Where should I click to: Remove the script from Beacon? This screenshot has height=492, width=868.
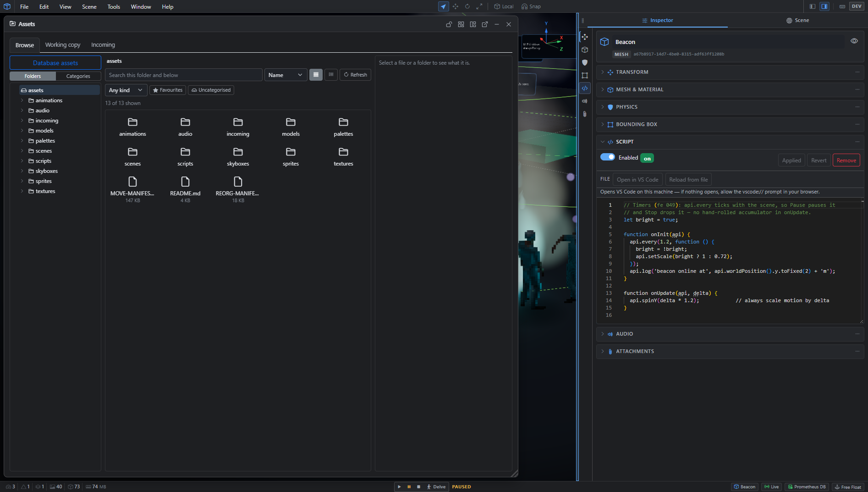tap(846, 160)
